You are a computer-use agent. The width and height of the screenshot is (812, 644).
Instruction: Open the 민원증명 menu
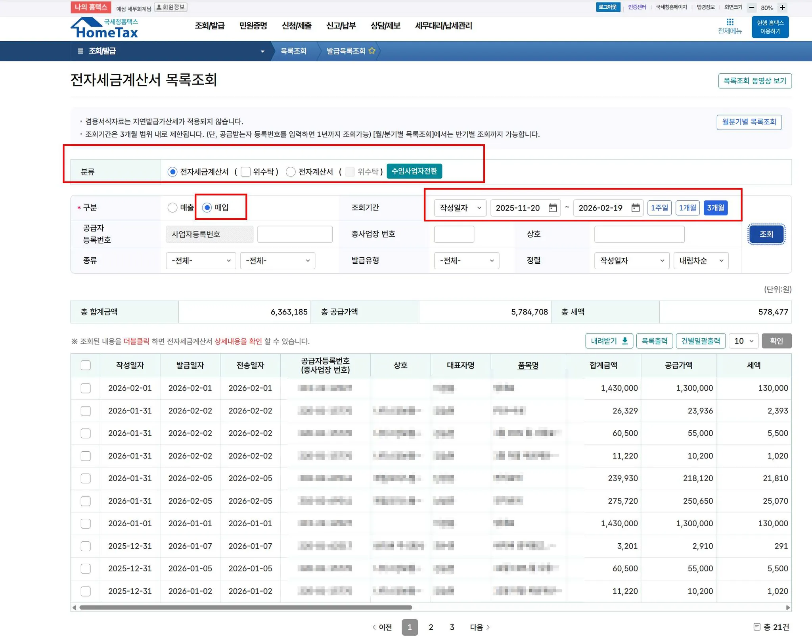pyautogui.click(x=253, y=26)
